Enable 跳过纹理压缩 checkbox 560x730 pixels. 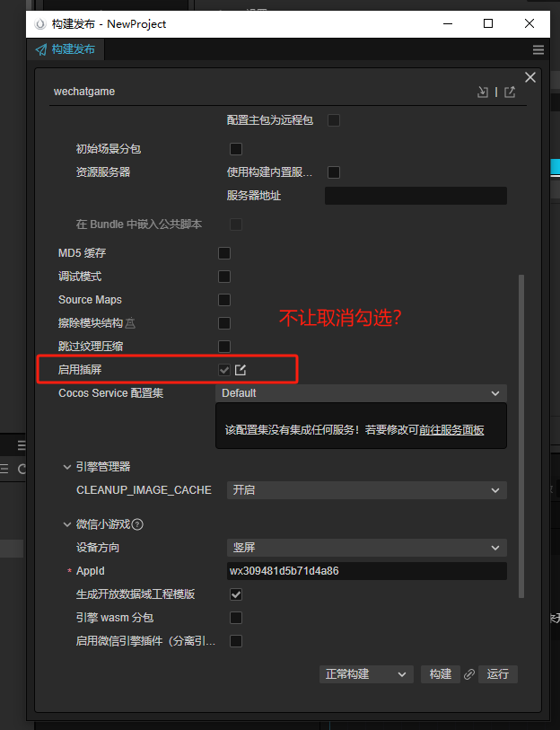[224, 347]
